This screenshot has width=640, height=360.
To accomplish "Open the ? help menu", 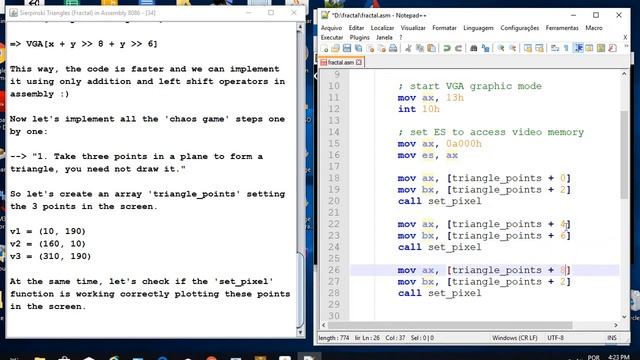I will point(401,37).
